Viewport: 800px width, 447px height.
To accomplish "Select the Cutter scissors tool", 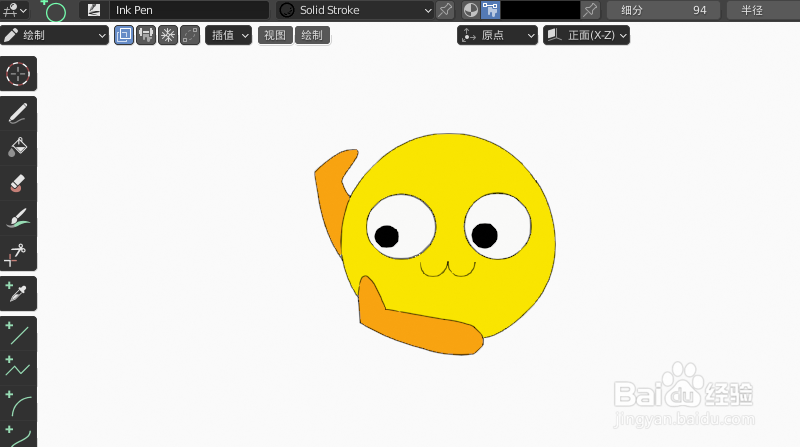I will [x=18, y=253].
